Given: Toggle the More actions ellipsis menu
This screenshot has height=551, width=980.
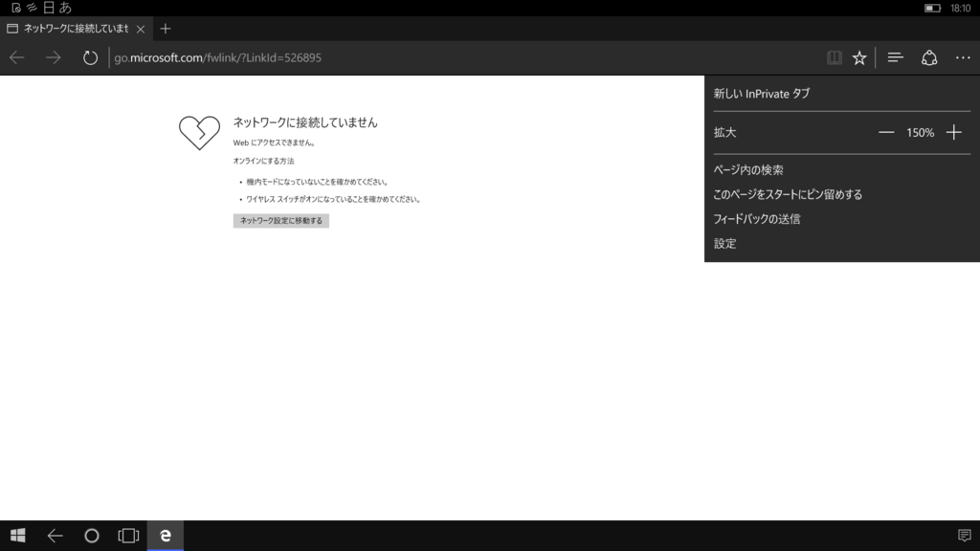Looking at the screenshot, I should pyautogui.click(x=963, y=57).
